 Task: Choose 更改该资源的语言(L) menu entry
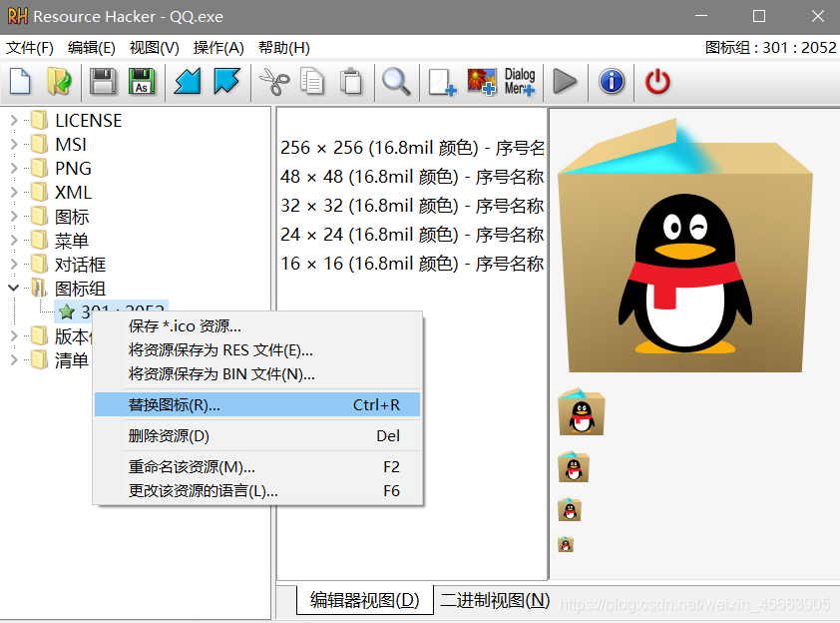(257, 490)
